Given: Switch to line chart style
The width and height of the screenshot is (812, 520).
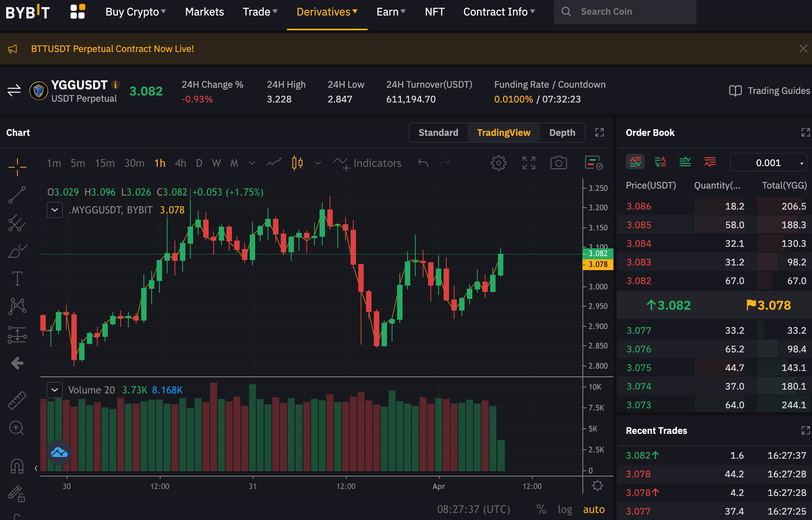Looking at the screenshot, I should click(274, 163).
